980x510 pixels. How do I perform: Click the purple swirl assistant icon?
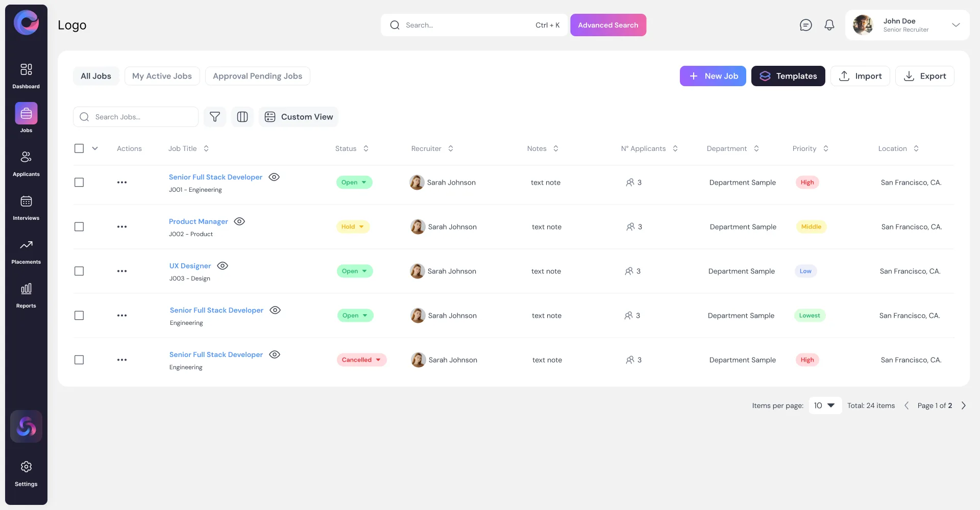pos(26,426)
